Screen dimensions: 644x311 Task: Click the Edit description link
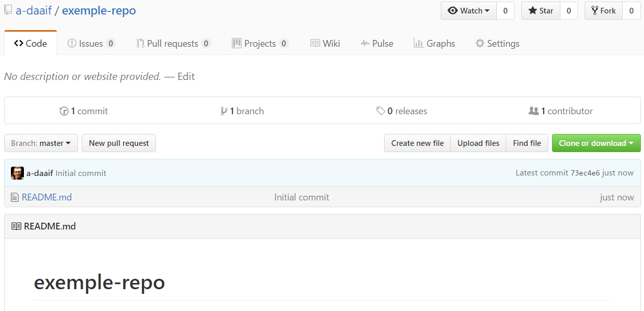[186, 76]
